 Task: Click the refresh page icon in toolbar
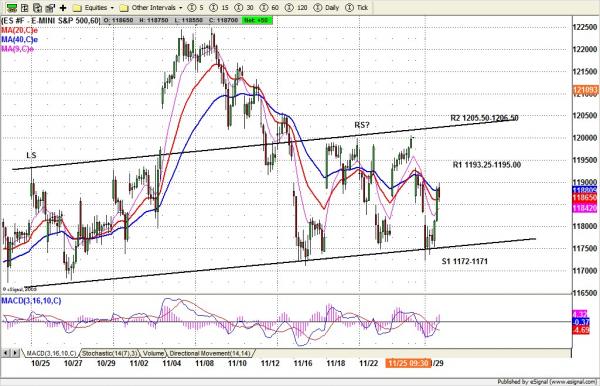click(x=38, y=7)
